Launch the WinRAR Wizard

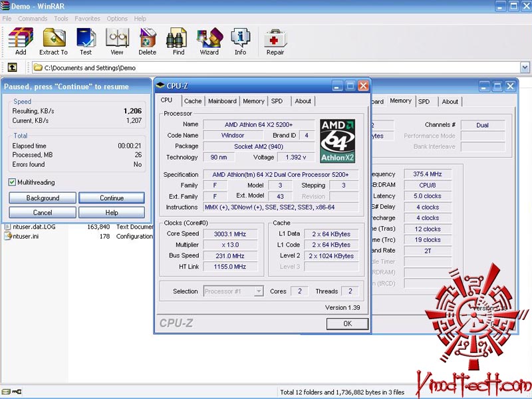[x=209, y=41]
